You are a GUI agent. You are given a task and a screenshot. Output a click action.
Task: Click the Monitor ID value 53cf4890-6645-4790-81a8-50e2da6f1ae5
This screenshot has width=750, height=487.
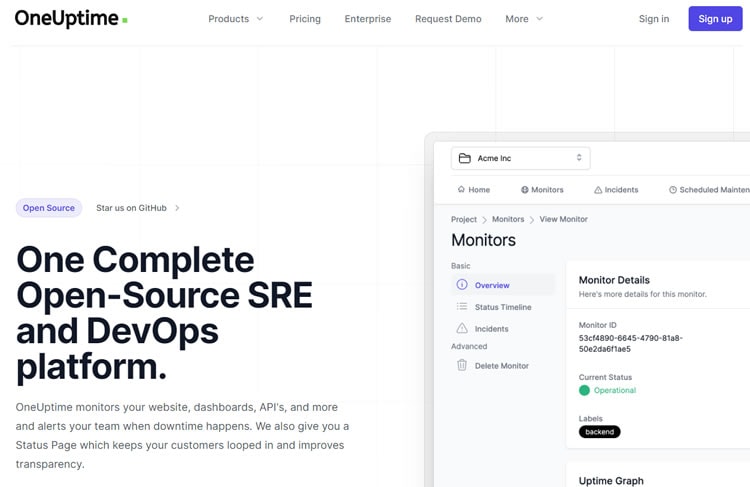click(630, 343)
